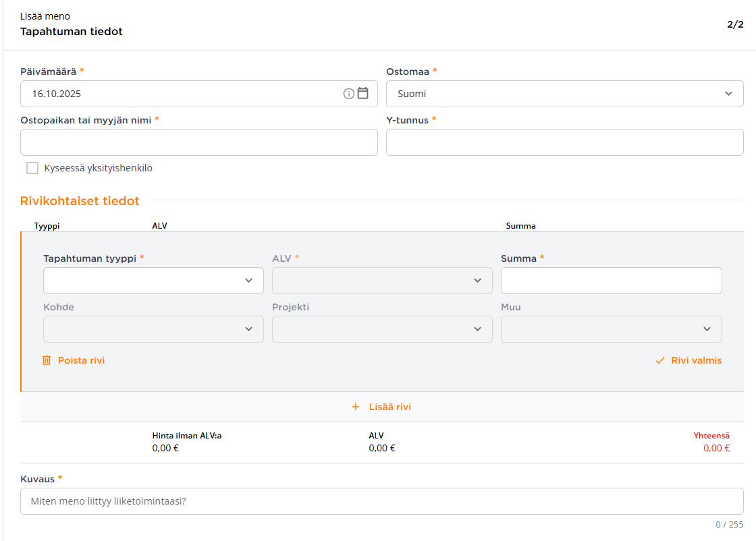The width and height of the screenshot is (756, 541).
Task: Click the info icon in date field
Action: point(348,94)
